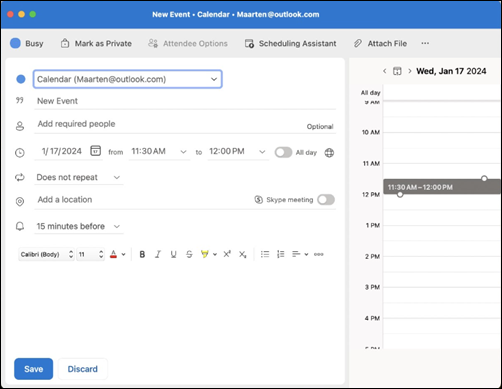Click the Skype logo icon
Image resolution: width=502 pixels, height=389 pixels.
point(259,199)
